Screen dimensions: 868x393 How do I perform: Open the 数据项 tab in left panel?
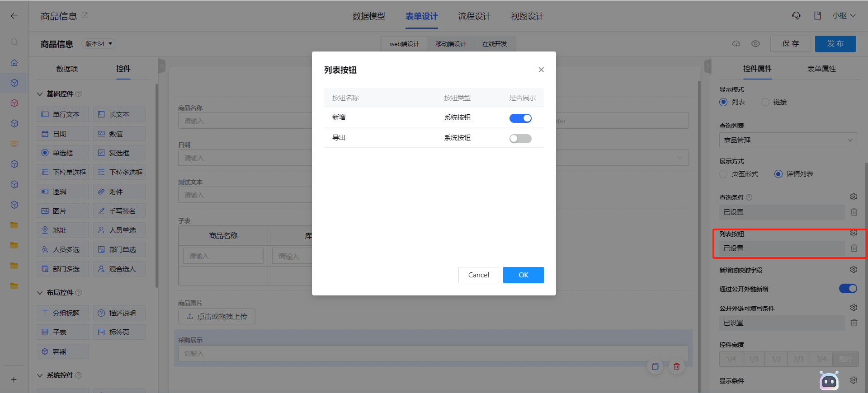pos(67,69)
